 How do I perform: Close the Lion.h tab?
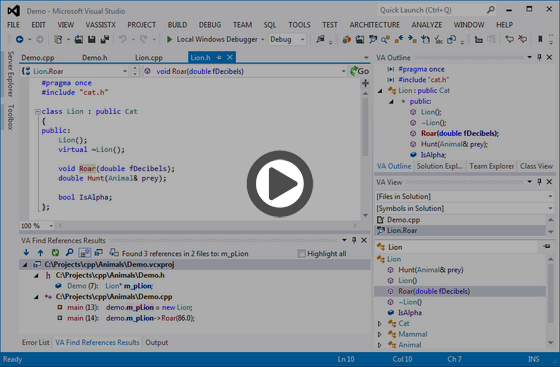230,57
